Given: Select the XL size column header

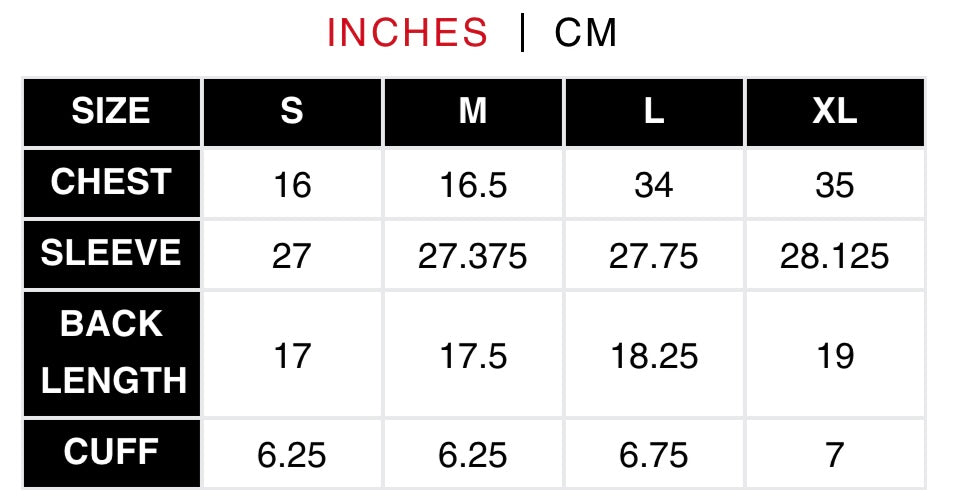Looking at the screenshot, I should point(835,112).
